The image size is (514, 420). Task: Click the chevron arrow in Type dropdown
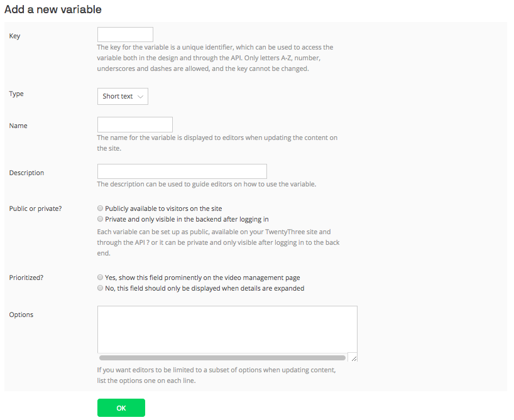(140, 97)
